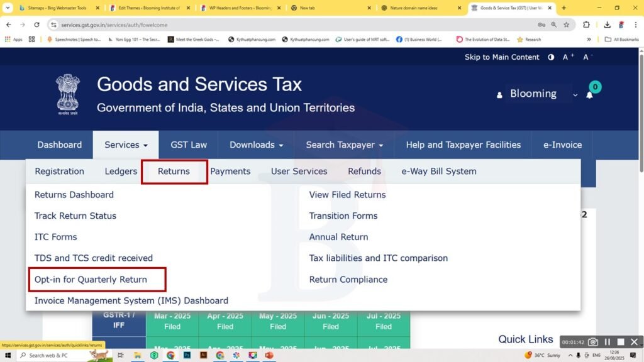Viewport: 644px width, 362px height.
Task: Reload the GST portal page
Action: 36,25
